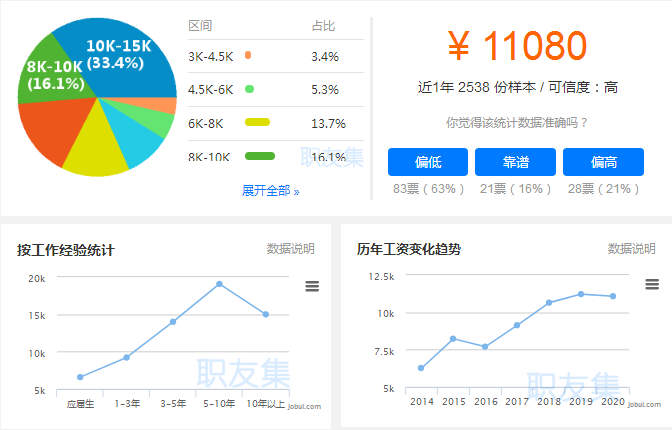Click the 3.4% share value
Image resolution: width=672 pixels, height=430 pixels.
click(x=325, y=56)
